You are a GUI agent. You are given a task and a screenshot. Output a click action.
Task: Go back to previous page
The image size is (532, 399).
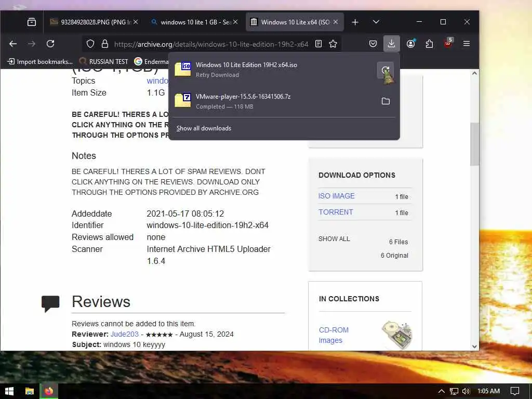coord(13,44)
